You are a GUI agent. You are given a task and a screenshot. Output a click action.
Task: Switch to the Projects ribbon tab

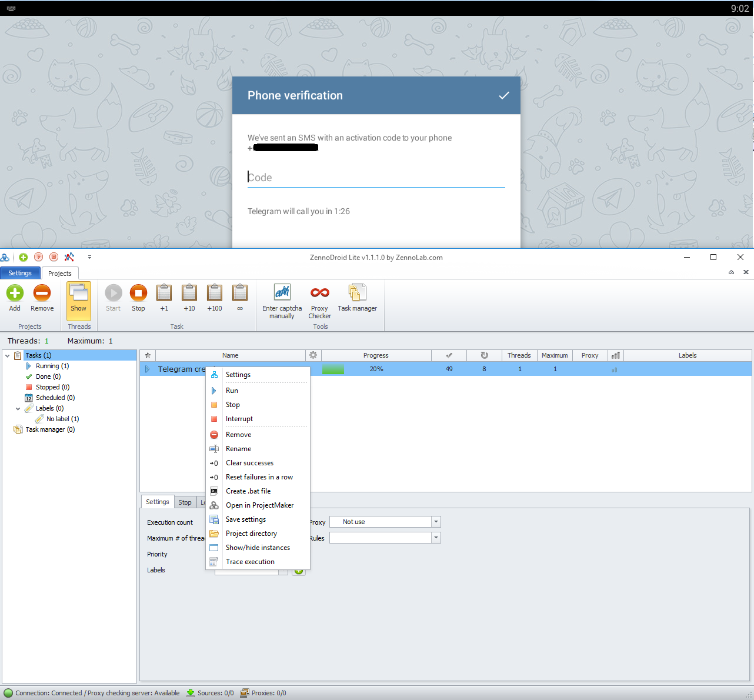60,274
